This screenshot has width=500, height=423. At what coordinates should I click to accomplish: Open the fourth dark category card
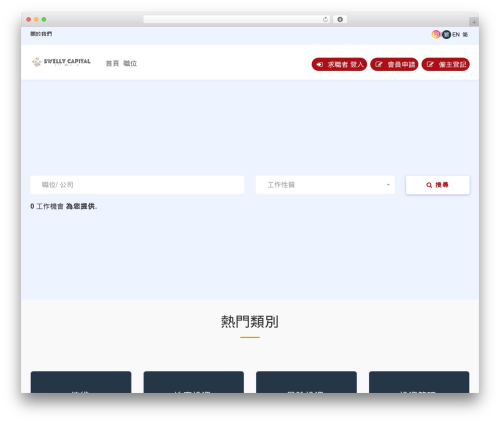419,382
